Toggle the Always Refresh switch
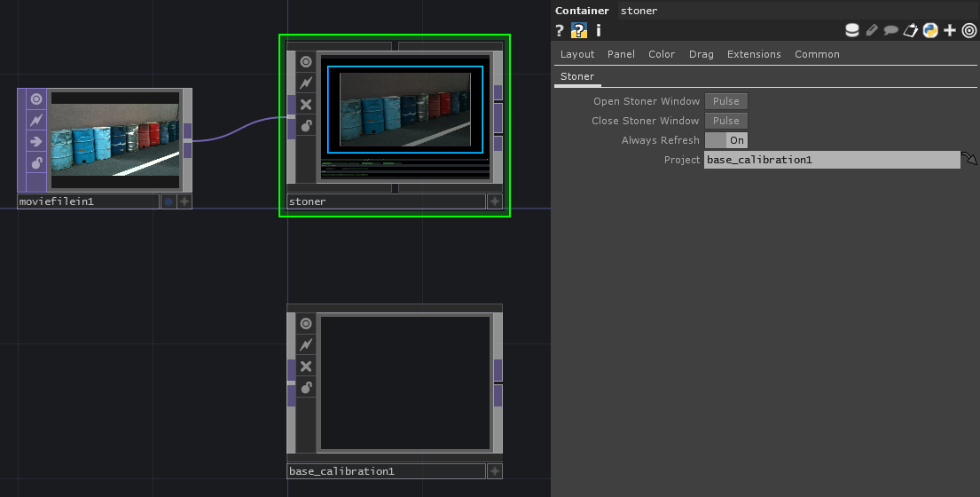 point(726,140)
